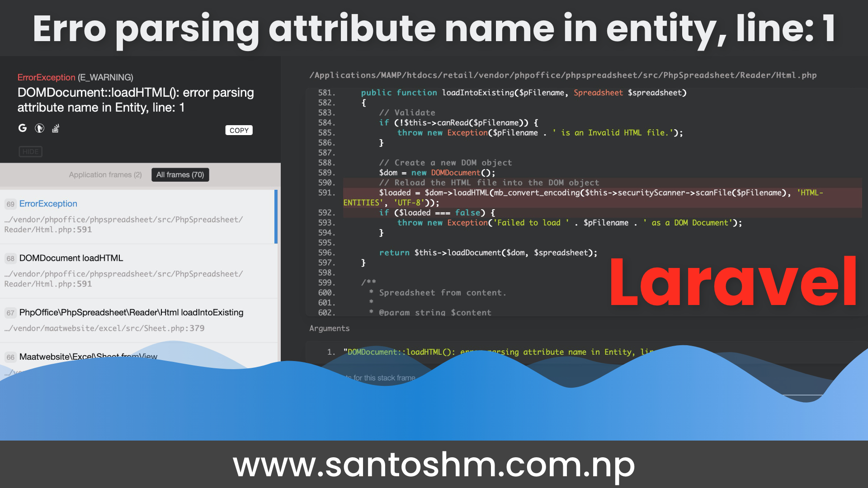The height and width of the screenshot is (488, 868).
Task: Click the frame number badge 66
Action: tap(10, 357)
